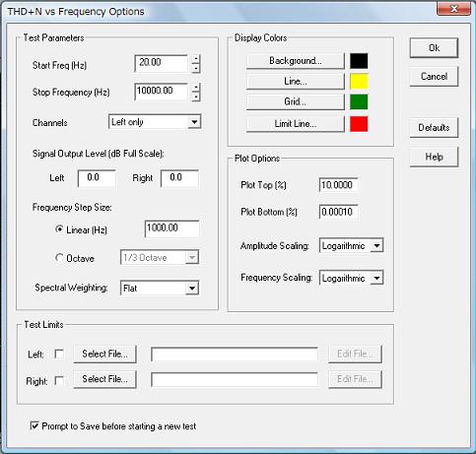Select the Linear (Hz) radio button
476x454 pixels.
[59, 229]
